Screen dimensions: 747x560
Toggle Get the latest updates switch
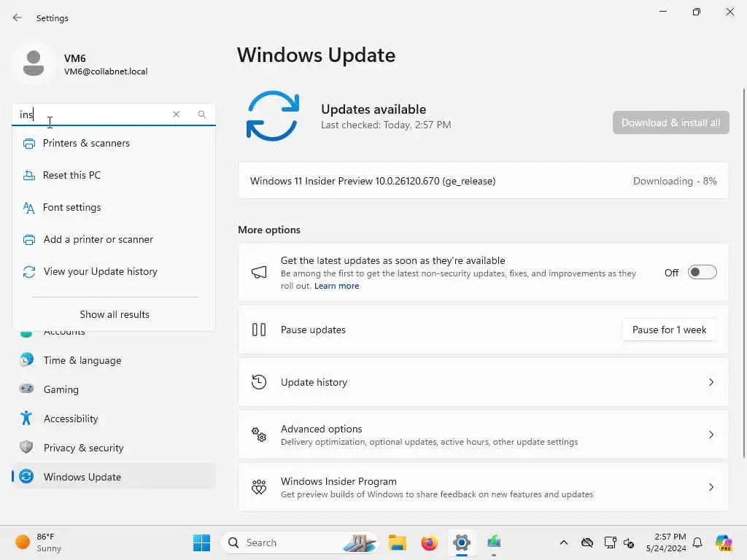coord(703,273)
